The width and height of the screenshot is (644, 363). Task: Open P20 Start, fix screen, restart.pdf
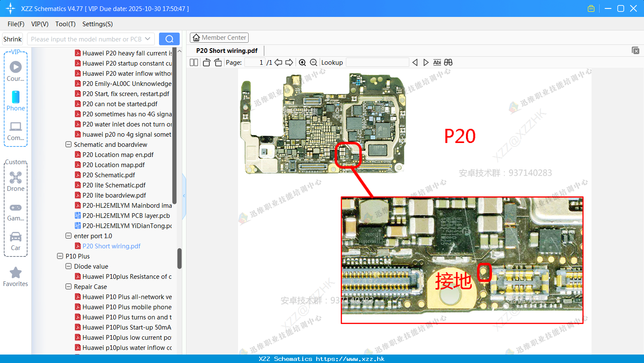pyautogui.click(x=126, y=93)
